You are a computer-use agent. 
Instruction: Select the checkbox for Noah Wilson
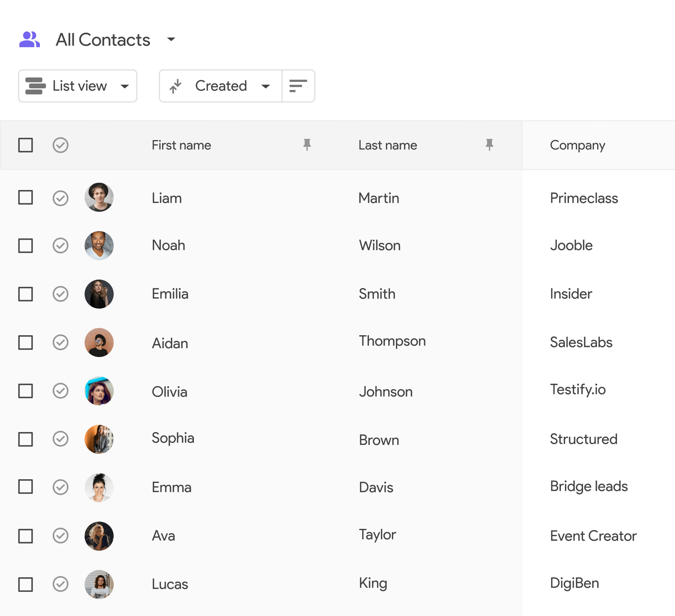25,245
